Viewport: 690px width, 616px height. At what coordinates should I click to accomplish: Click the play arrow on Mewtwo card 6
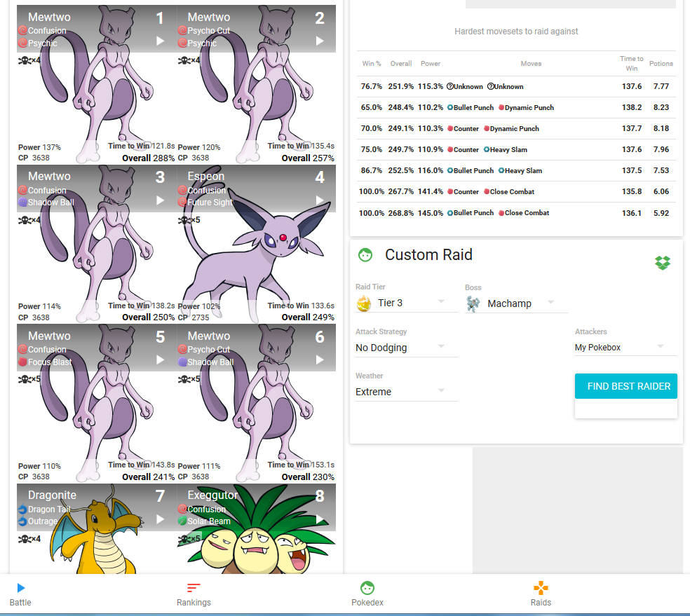tap(320, 360)
